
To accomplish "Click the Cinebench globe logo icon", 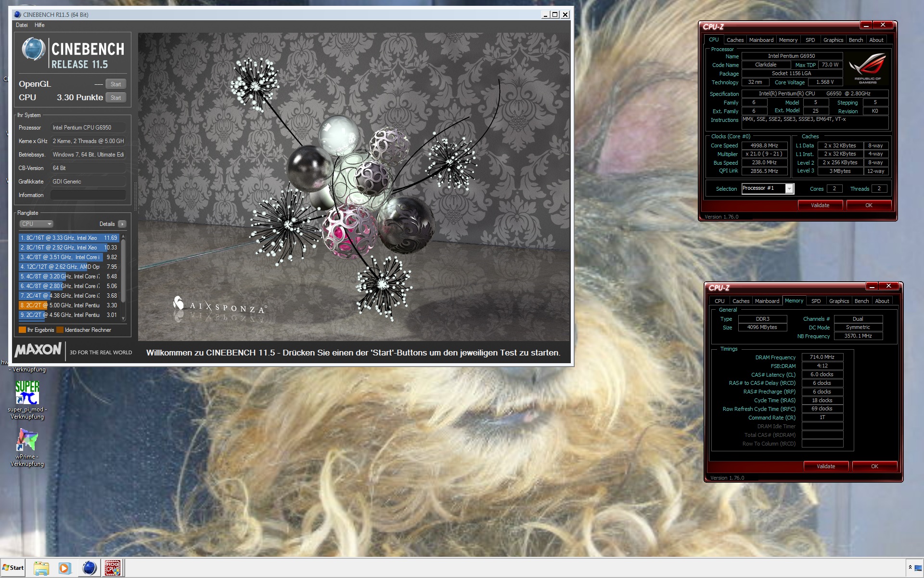I will (x=33, y=49).
